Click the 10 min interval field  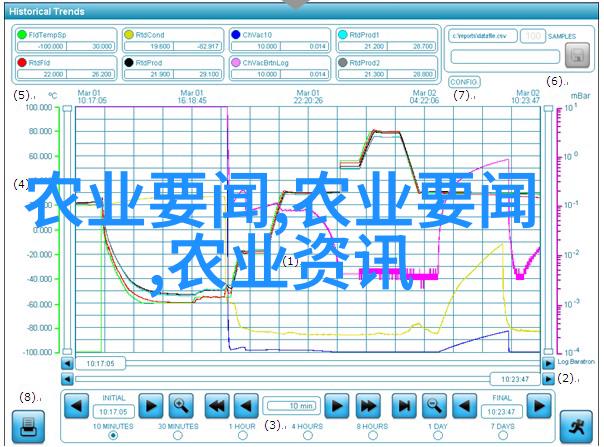point(292,406)
